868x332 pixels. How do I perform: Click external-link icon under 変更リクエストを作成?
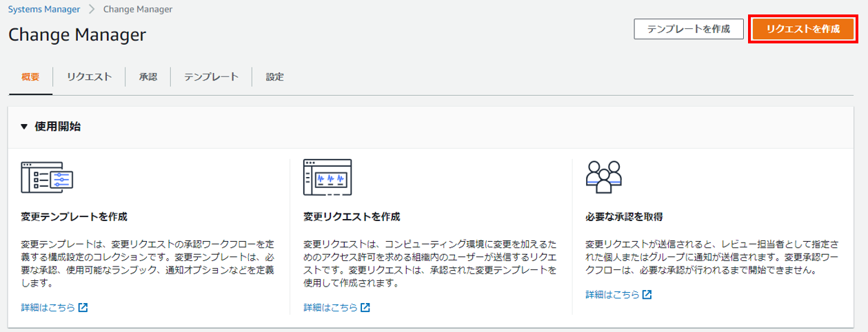coord(365,307)
